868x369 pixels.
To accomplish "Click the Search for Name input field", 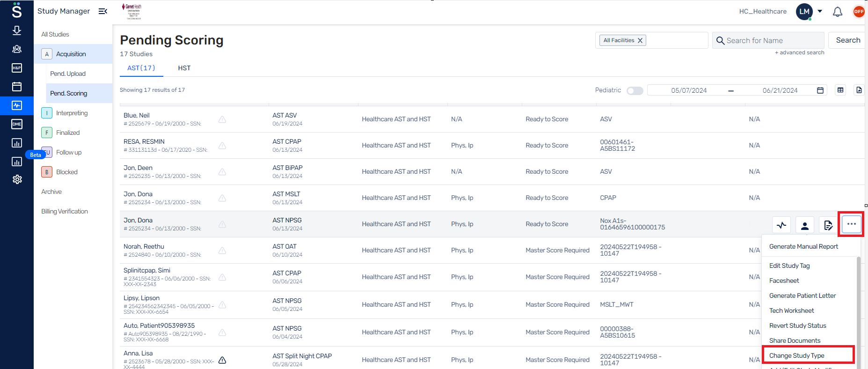I will point(768,40).
